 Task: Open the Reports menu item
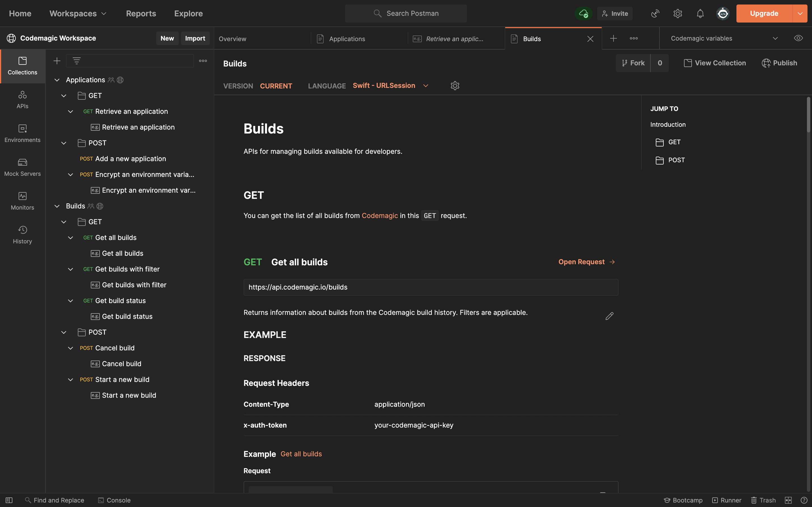point(141,14)
